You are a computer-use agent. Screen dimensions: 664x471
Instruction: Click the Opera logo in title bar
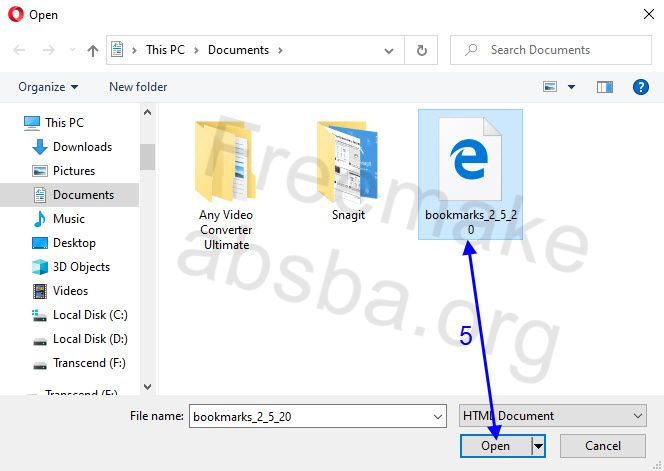coord(16,14)
